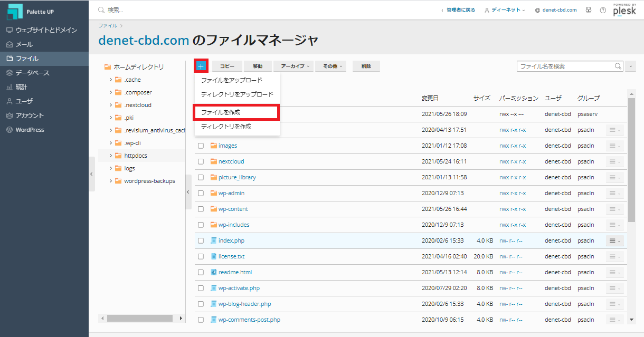Click the directory tree horizontal scrollbar

[x=139, y=319]
